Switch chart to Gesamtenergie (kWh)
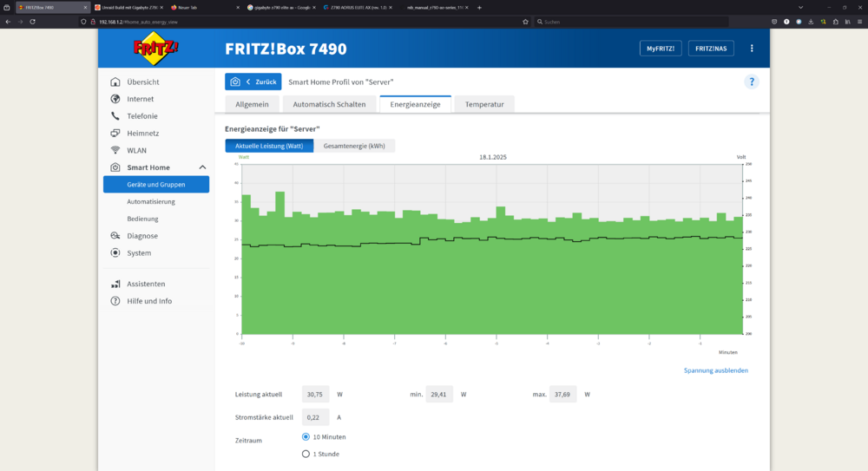868x471 pixels. pos(354,146)
